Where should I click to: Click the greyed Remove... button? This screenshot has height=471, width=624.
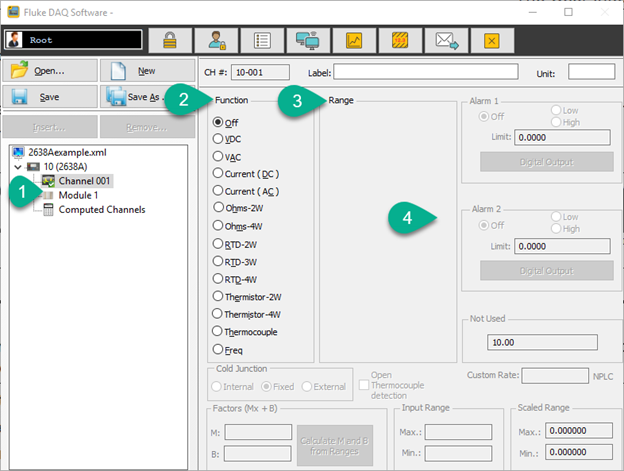(x=147, y=127)
